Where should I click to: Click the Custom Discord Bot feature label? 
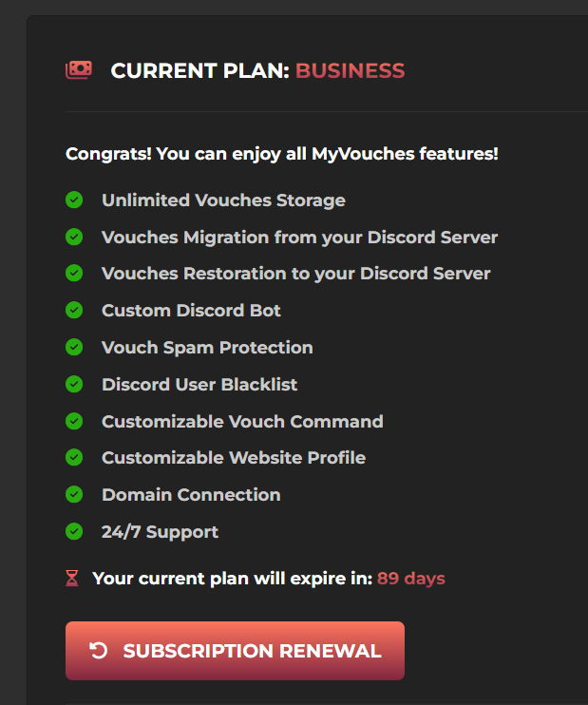[191, 311]
